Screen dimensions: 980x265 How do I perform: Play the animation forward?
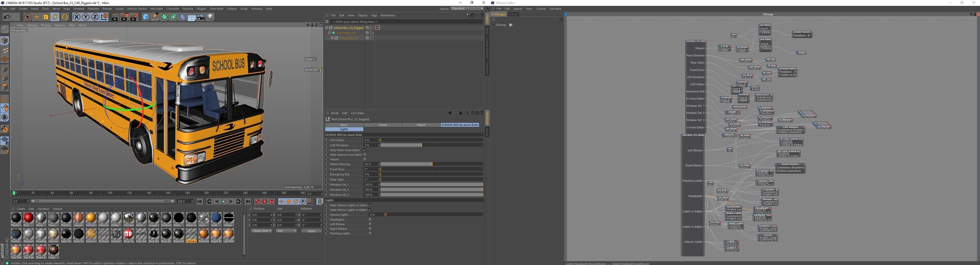tap(224, 201)
